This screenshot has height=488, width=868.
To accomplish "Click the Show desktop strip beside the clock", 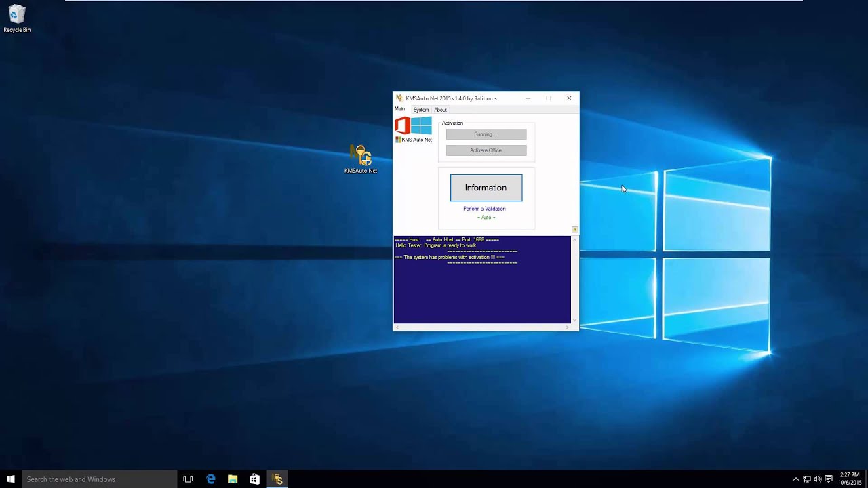I will (x=866, y=479).
